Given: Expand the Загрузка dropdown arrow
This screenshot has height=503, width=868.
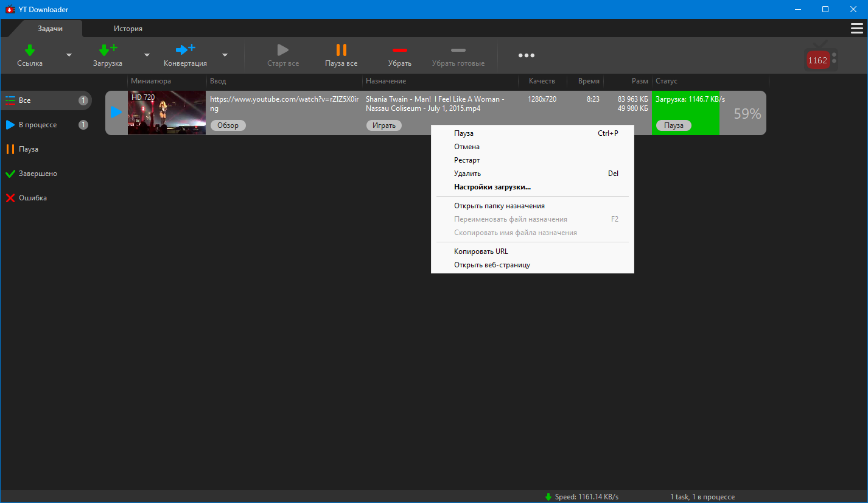Looking at the screenshot, I should click(x=147, y=55).
